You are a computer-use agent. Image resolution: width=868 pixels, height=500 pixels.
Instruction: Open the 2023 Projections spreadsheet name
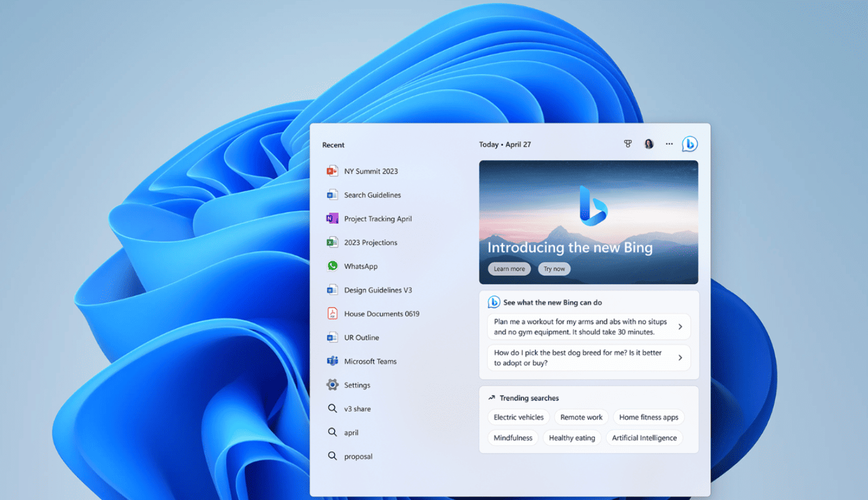click(370, 242)
